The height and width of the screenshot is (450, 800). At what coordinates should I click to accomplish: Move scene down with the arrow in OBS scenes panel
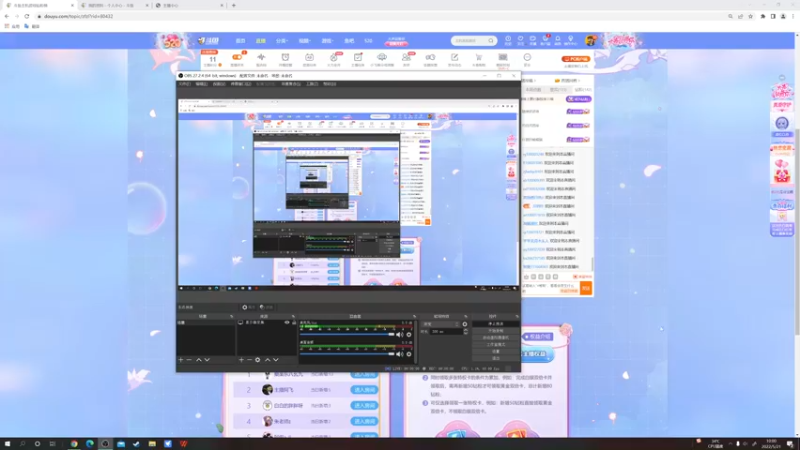207,360
